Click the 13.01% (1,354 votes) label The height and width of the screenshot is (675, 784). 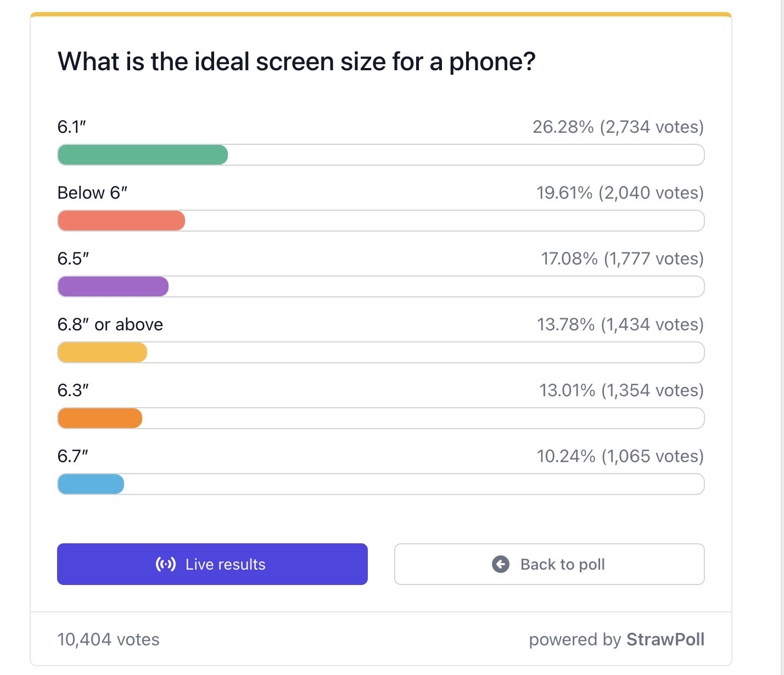pos(621,390)
